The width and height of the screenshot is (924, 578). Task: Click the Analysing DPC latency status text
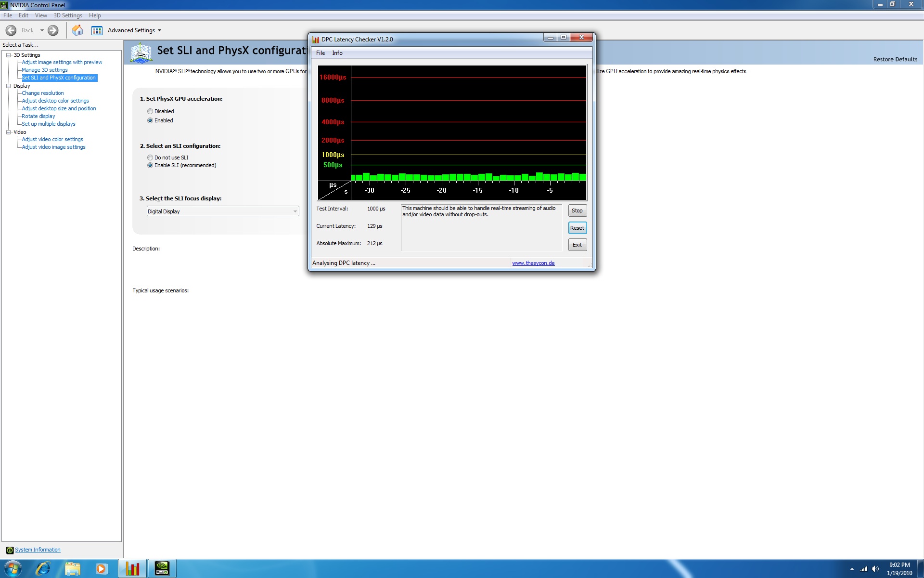coord(344,263)
